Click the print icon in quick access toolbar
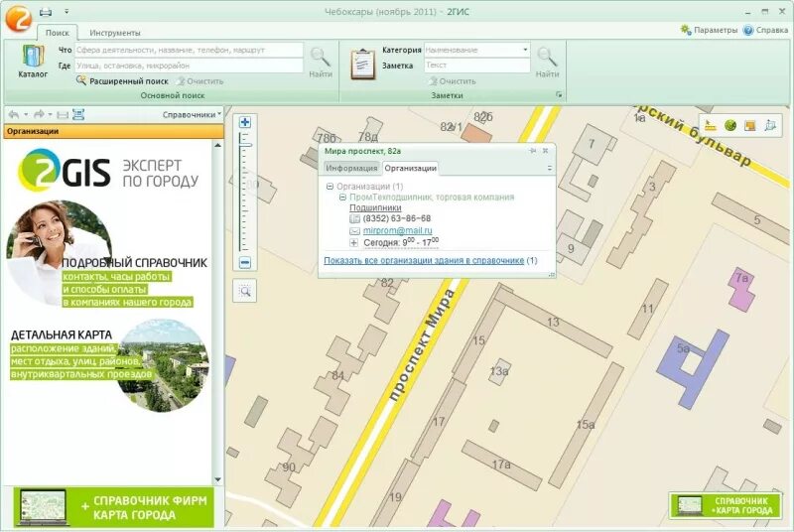 [x=46, y=11]
